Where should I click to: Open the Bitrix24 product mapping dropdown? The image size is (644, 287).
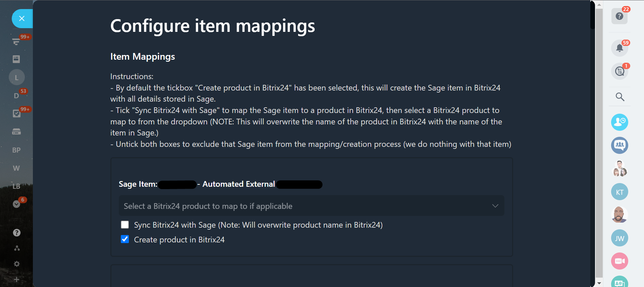click(311, 206)
